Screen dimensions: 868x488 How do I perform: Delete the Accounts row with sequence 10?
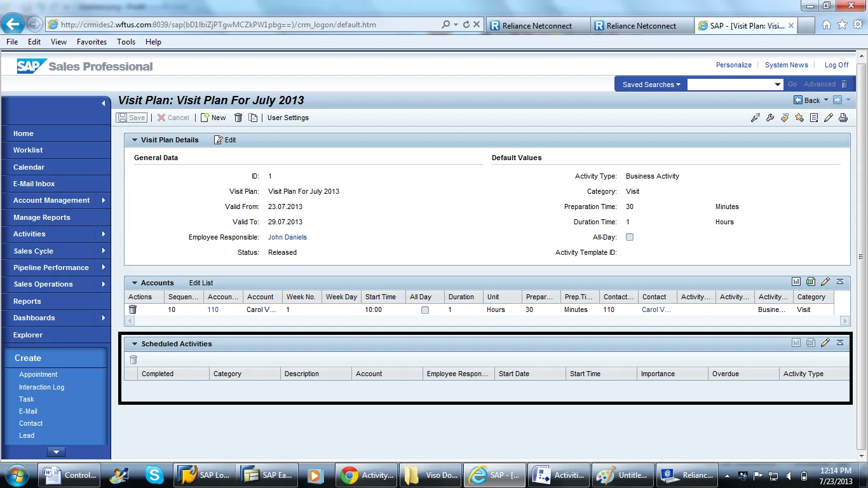click(x=133, y=309)
